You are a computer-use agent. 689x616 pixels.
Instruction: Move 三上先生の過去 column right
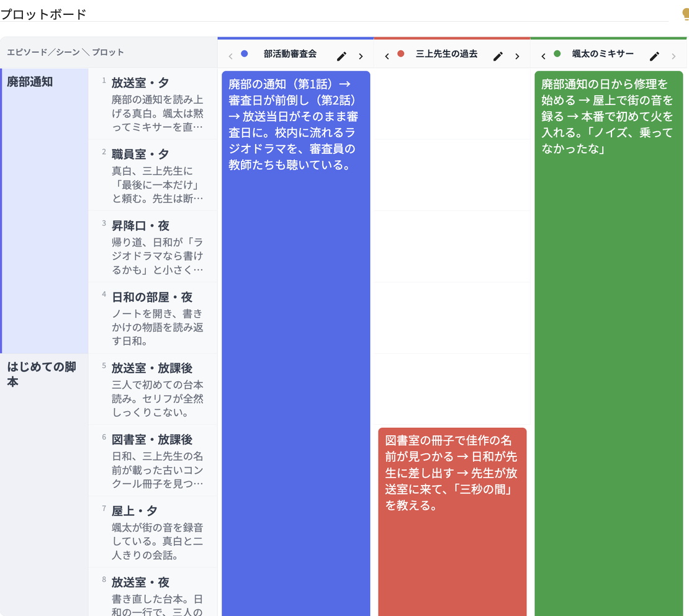517,56
